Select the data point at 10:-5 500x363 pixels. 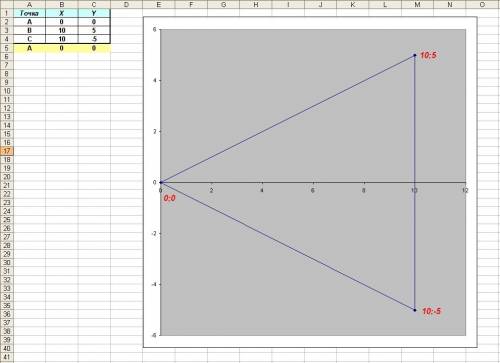(x=415, y=310)
